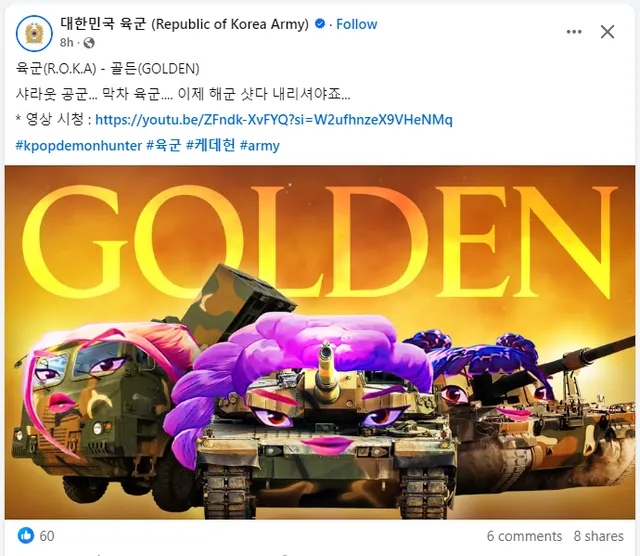The height and width of the screenshot is (556, 640).
Task: Close the post with the X button
Action: [607, 31]
